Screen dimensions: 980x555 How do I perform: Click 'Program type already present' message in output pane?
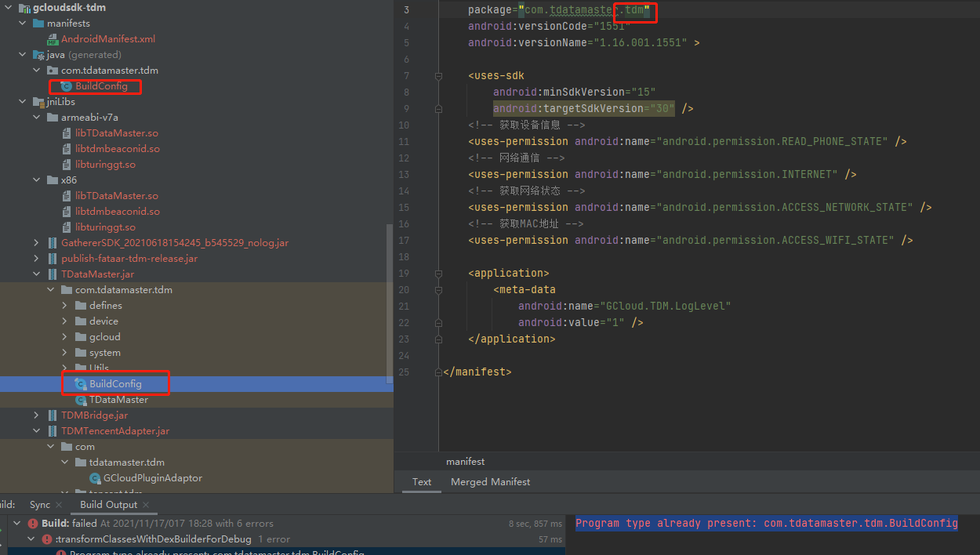point(767,524)
